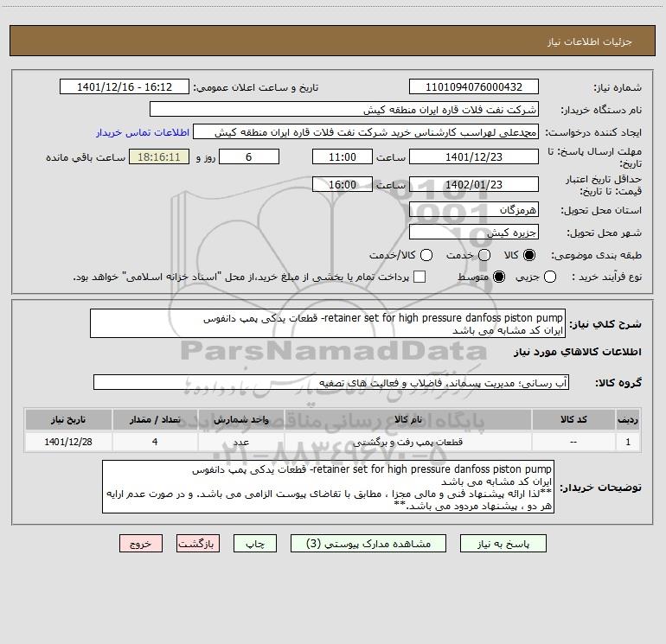Click the response deadline date 1401/12/23

coord(474,156)
